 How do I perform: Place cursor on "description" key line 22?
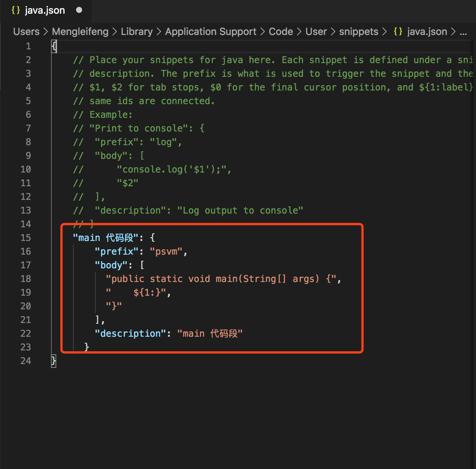point(130,334)
